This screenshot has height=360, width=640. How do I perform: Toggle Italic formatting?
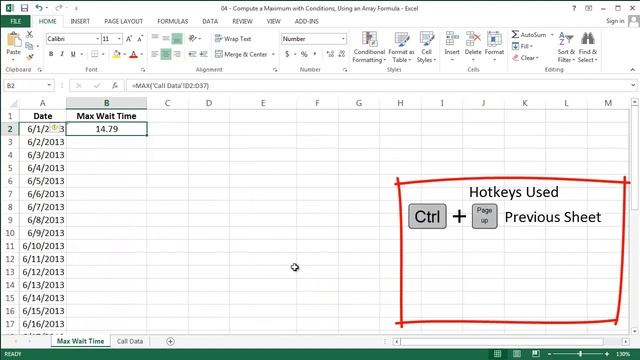[62, 54]
